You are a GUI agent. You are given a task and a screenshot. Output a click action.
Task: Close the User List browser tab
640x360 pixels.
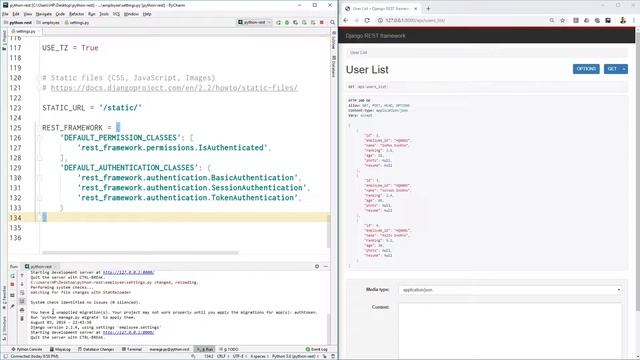pyautogui.click(x=416, y=9)
